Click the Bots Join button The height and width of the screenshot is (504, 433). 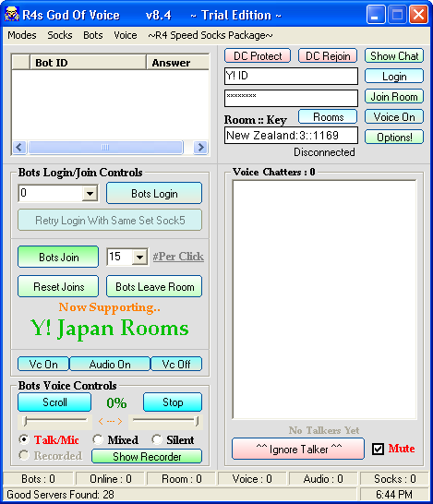[58, 257]
